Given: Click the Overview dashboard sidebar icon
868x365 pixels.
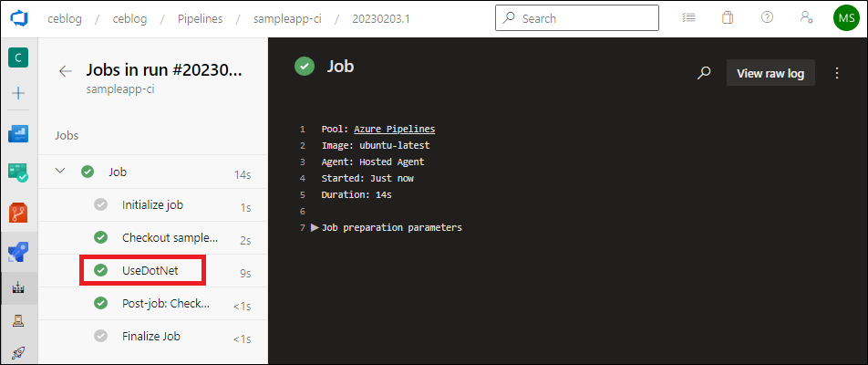Looking at the screenshot, I should (18, 133).
